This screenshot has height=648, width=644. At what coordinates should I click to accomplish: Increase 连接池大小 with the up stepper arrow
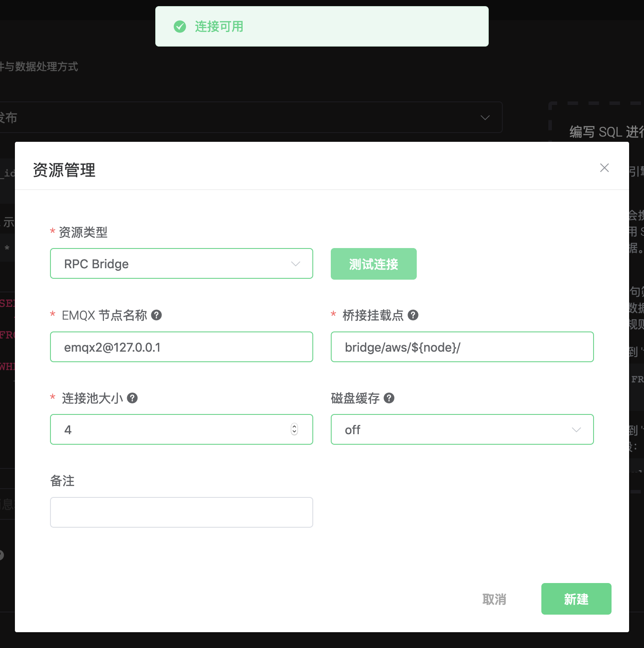click(x=294, y=426)
